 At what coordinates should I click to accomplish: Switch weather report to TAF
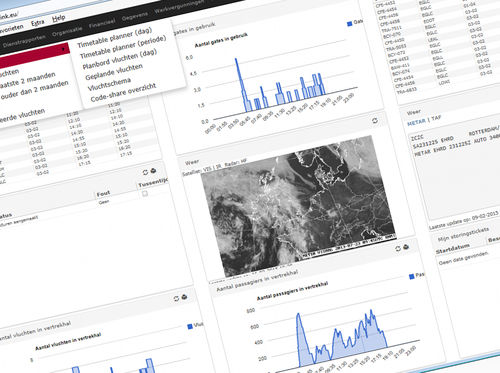point(436,118)
